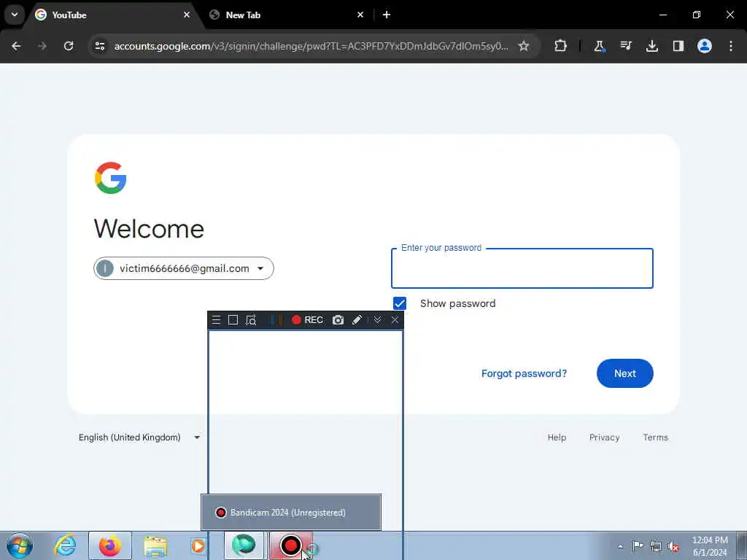The image size is (747, 560).
Task: Click the Bandicam volume meter bars
Action: [x=276, y=320]
